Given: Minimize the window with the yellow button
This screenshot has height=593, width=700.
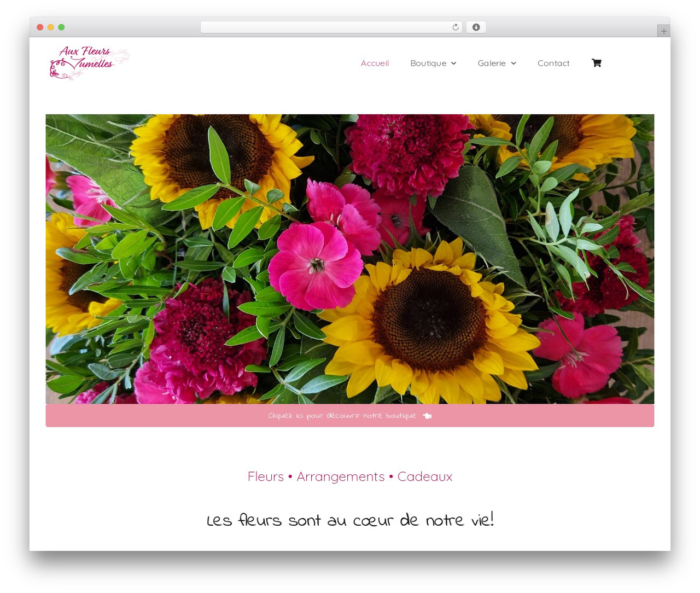Looking at the screenshot, I should pos(50,27).
